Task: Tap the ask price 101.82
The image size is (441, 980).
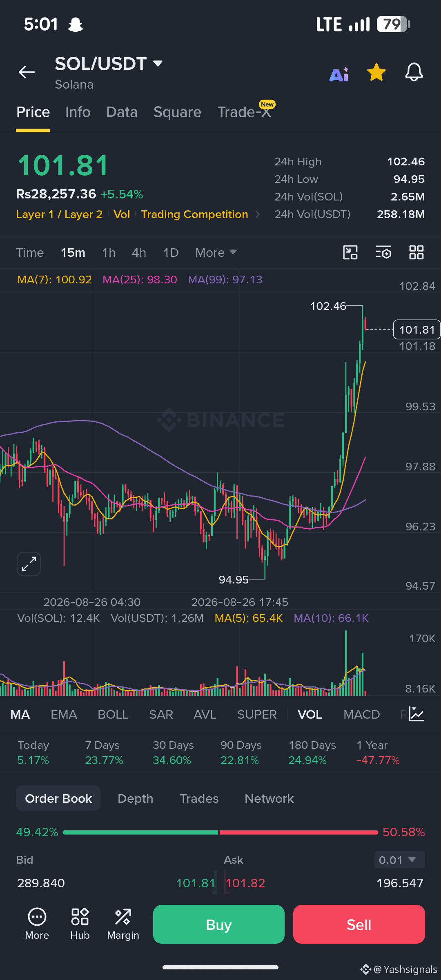Action: click(245, 883)
